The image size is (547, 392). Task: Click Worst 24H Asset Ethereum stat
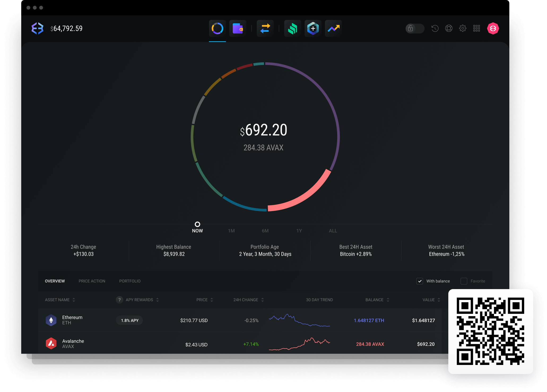[446, 250]
